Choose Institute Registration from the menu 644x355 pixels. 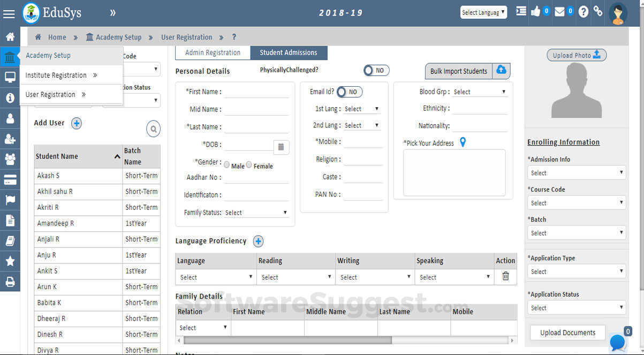(x=56, y=75)
